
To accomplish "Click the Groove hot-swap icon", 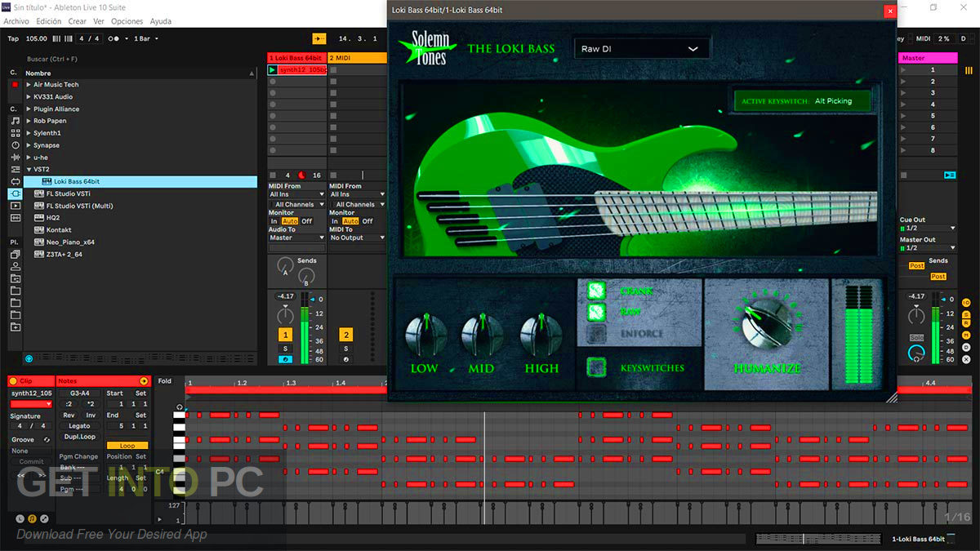I will pyautogui.click(x=47, y=440).
